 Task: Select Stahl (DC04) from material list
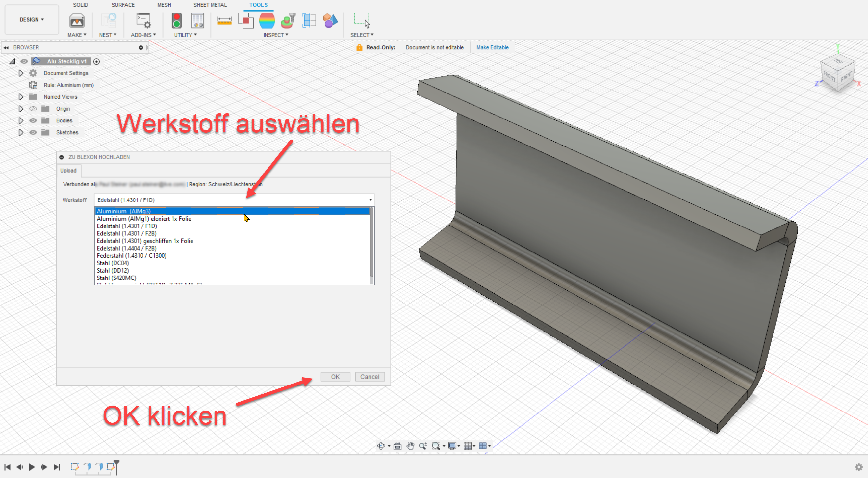pyautogui.click(x=113, y=263)
